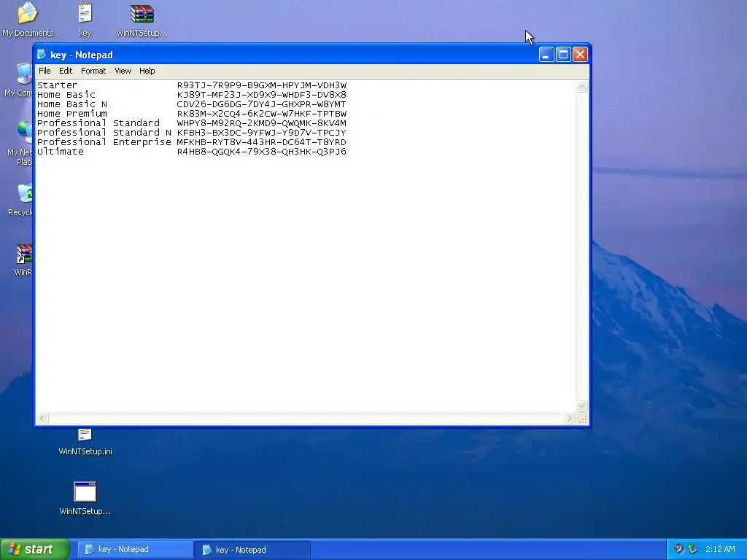Screen dimensions: 747x560
Task: Open the Format menu in Notepad
Action: (x=93, y=71)
